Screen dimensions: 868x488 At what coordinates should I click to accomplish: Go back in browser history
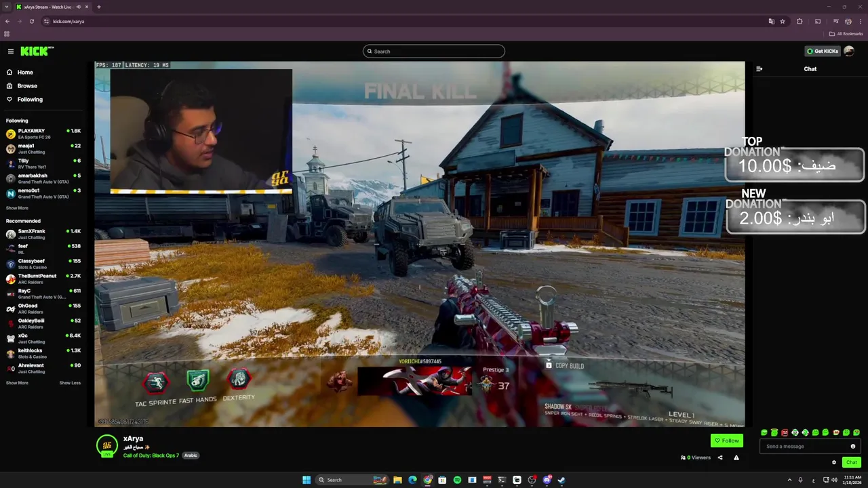[x=7, y=21]
